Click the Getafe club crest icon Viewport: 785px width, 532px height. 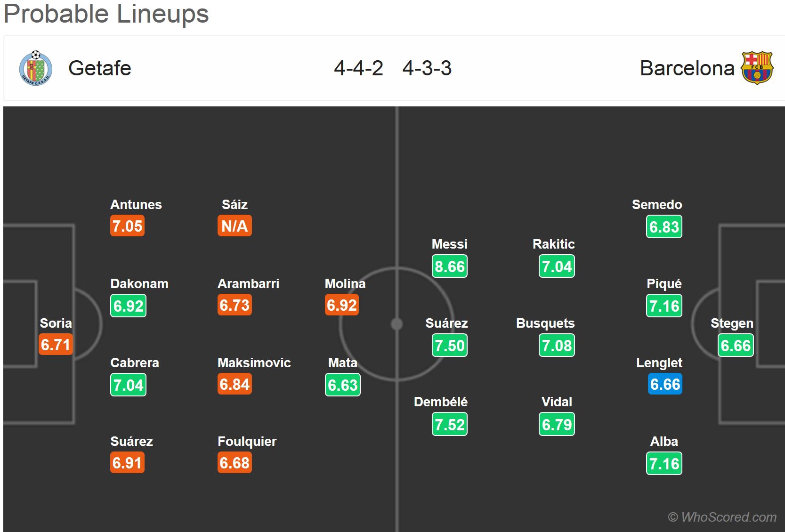(36, 68)
